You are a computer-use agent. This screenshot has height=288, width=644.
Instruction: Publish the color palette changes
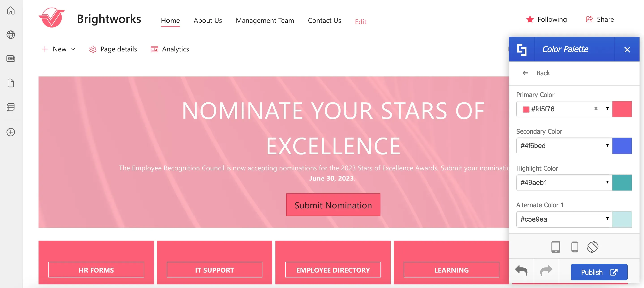click(x=599, y=272)
